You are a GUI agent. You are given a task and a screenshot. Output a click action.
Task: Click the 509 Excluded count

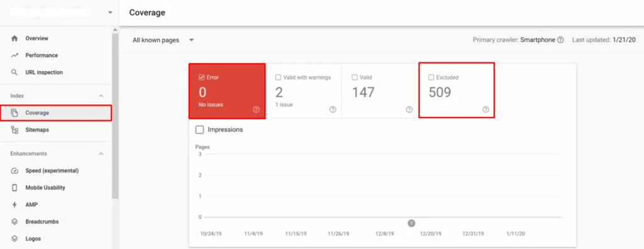pyautogui.click(x=440, y=92)
